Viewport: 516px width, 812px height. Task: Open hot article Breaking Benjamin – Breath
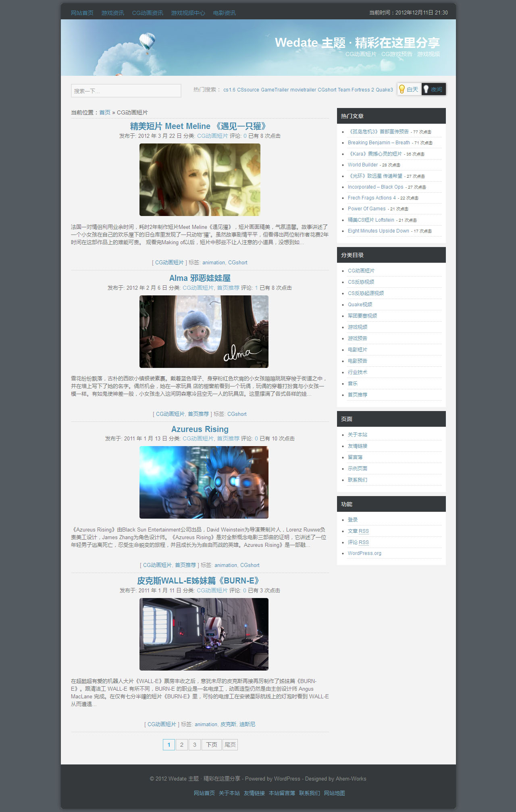(379, 143)
